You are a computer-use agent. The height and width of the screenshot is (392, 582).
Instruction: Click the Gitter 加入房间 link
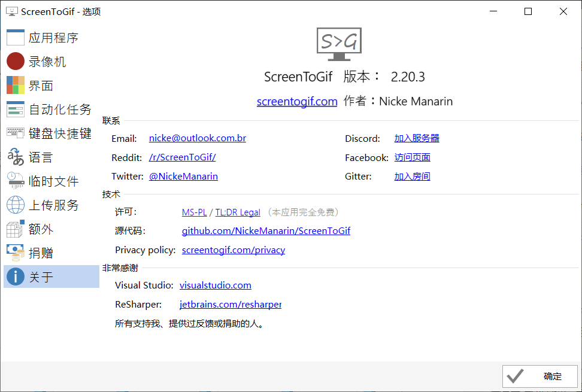point(413,176)
